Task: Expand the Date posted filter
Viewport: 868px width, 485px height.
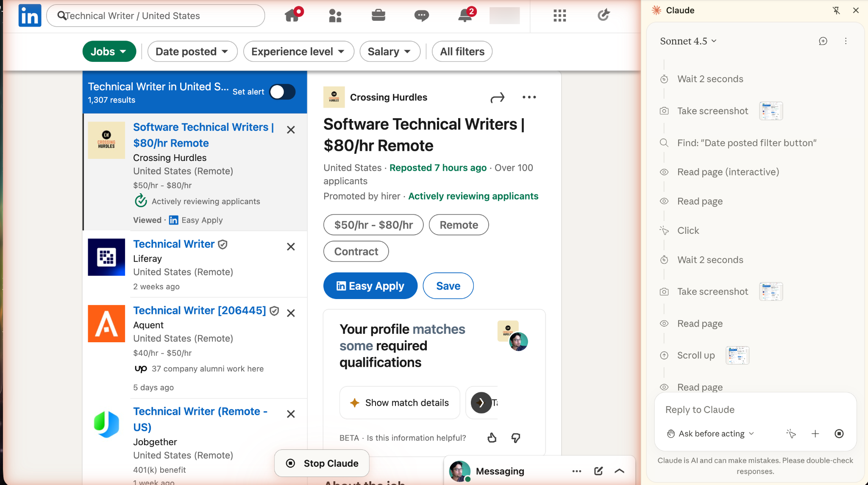Action: [192, 52]
